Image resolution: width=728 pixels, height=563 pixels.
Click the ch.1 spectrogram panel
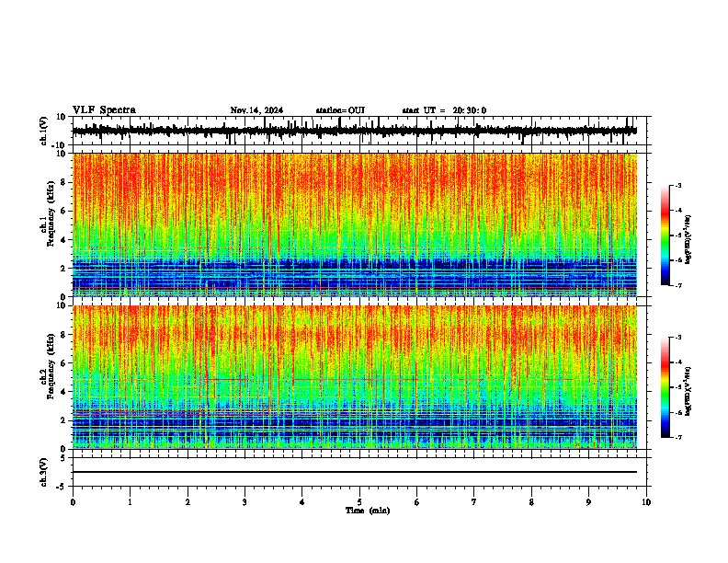click(355, 224)
